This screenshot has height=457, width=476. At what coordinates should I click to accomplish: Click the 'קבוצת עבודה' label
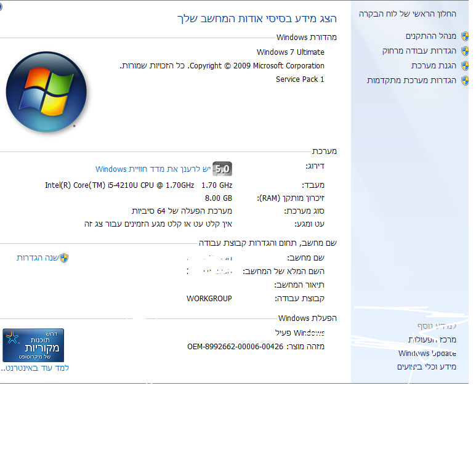(x=299, y=299)
